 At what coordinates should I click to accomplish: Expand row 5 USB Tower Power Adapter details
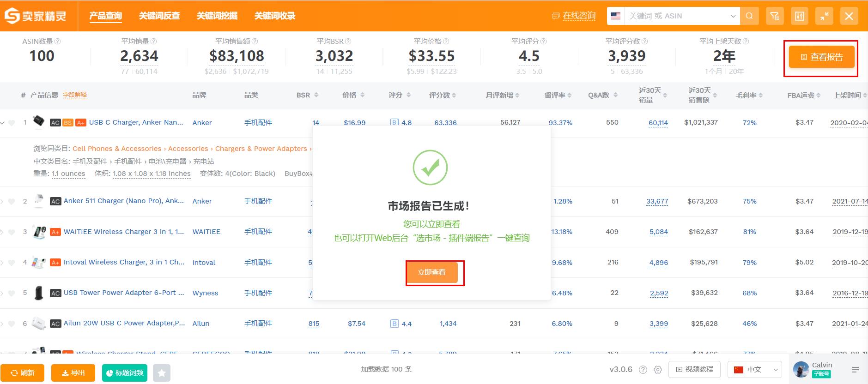[2, 293]
